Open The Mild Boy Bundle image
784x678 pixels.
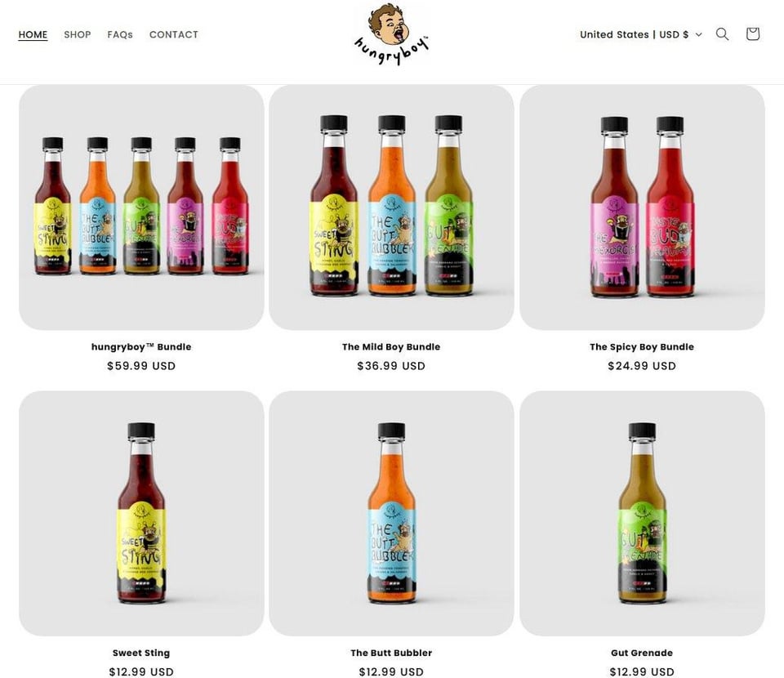391,207
